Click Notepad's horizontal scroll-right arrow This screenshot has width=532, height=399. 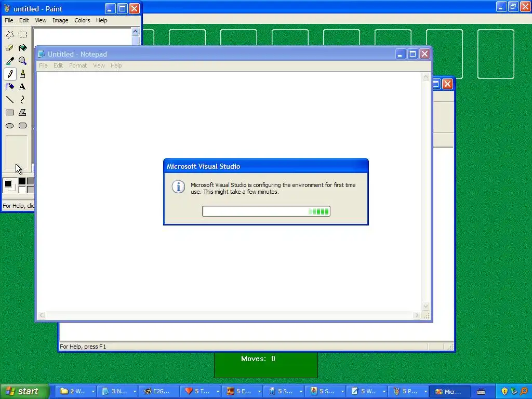(x=417, y=315)
